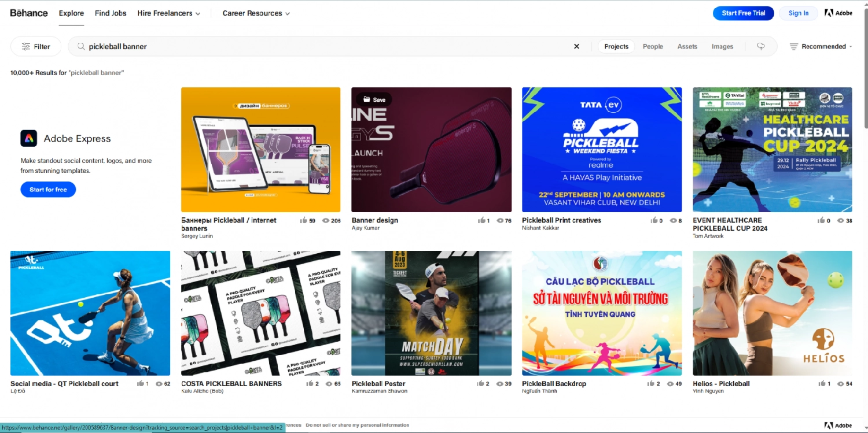The height and width of the screenshot is (433, 868).
Task: Click thumbs-up icon on Pickleball Poster
Action: pos(481,384)
